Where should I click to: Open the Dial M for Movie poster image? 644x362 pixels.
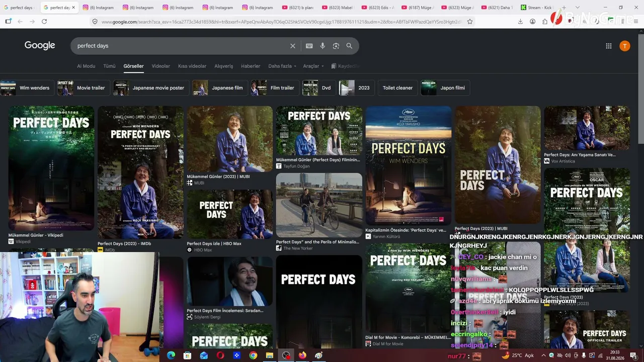(x=409, y=288)
